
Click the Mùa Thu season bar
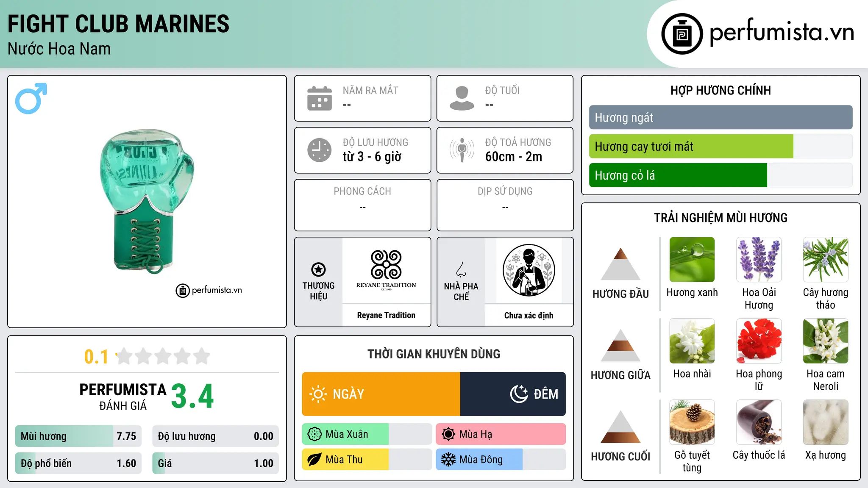pyautogui.click(x=367, y=460)
